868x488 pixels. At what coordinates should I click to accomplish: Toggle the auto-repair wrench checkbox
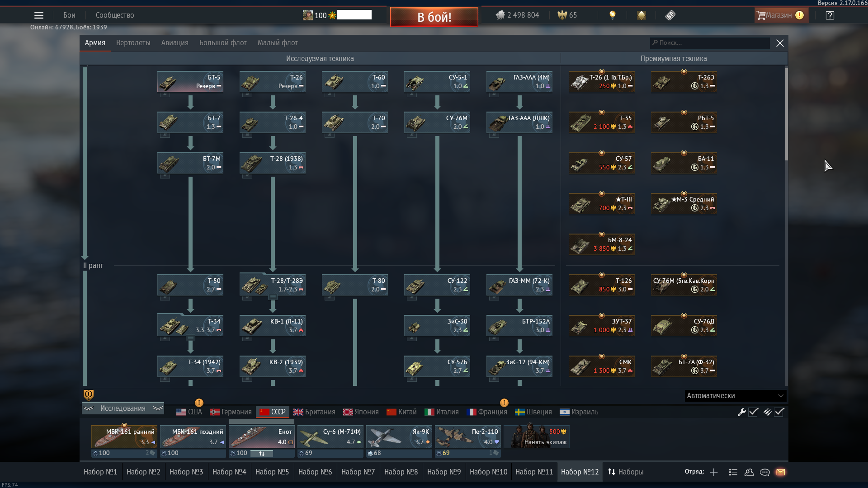[x=753, y=412]
